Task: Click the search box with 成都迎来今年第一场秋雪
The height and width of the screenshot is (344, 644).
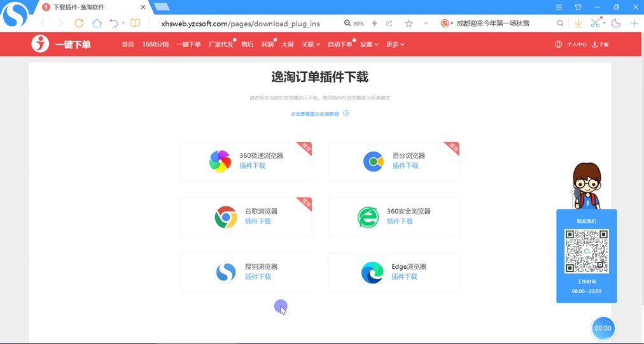Action: click(493, 24)
